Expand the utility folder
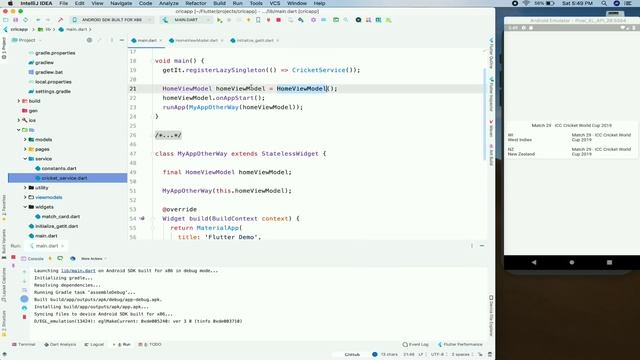 [25, 188]
